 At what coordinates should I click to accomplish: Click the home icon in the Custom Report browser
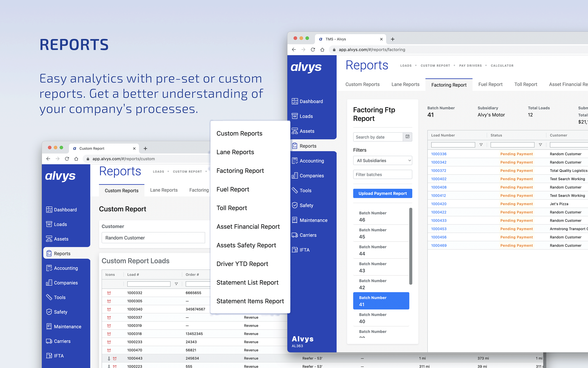[76, 159]
